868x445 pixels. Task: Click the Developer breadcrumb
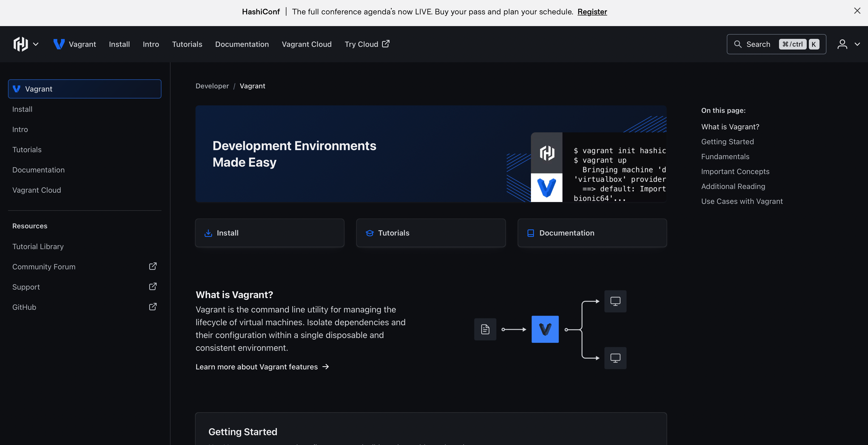click(x=212, y=86)
